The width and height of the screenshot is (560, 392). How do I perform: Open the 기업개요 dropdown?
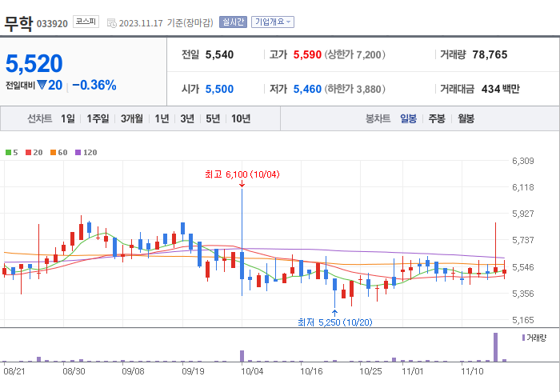click(x=273, y=22)
